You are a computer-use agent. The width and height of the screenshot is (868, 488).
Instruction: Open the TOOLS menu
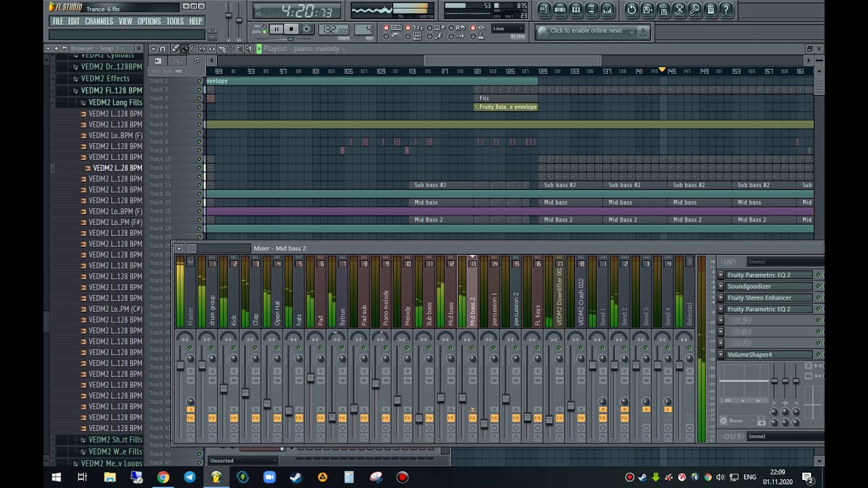(175, 21)
